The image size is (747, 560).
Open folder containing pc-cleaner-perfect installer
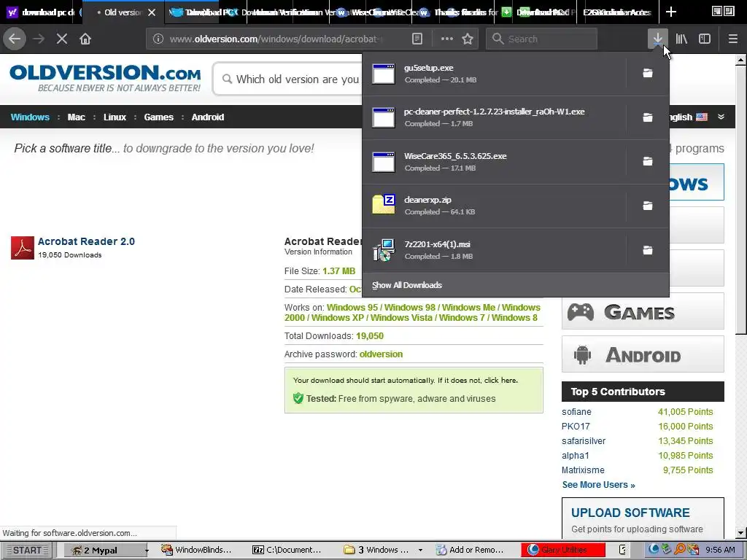[648, 117]
